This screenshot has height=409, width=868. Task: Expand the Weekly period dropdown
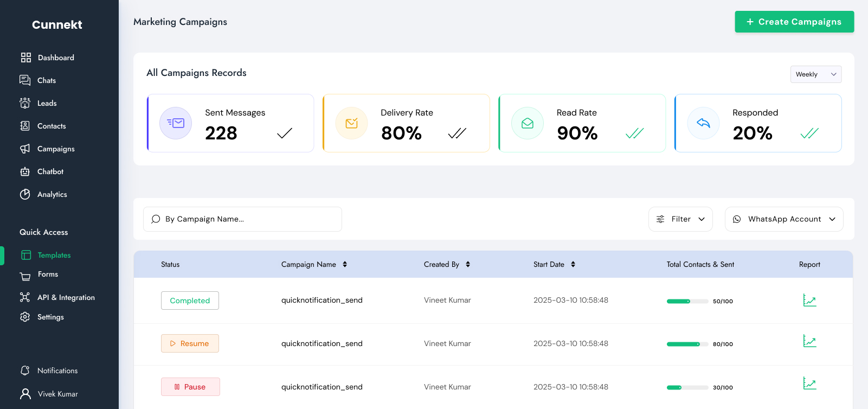[815, 74]
